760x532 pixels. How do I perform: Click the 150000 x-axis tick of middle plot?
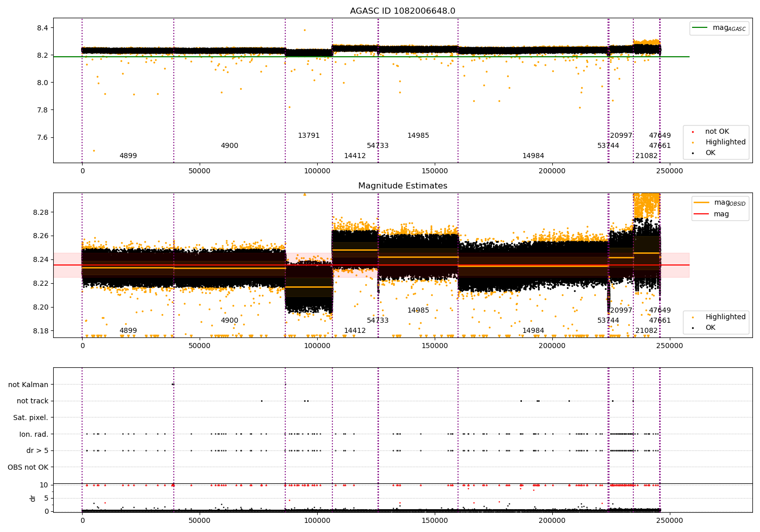435,346
